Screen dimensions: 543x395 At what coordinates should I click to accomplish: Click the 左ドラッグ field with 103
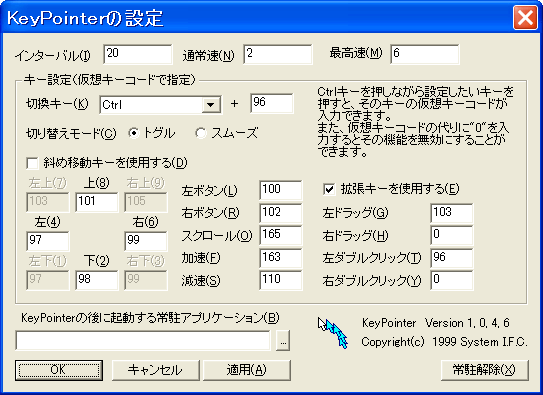[452, 213]
